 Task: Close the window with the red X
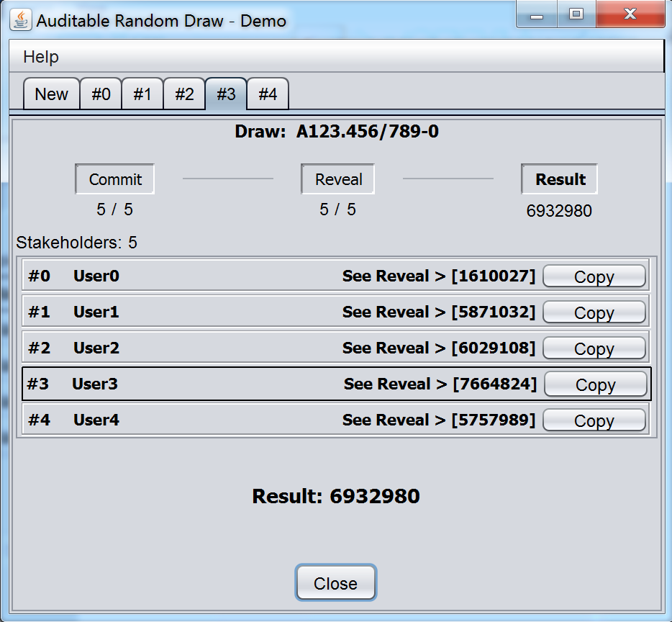tap(630, 14)
